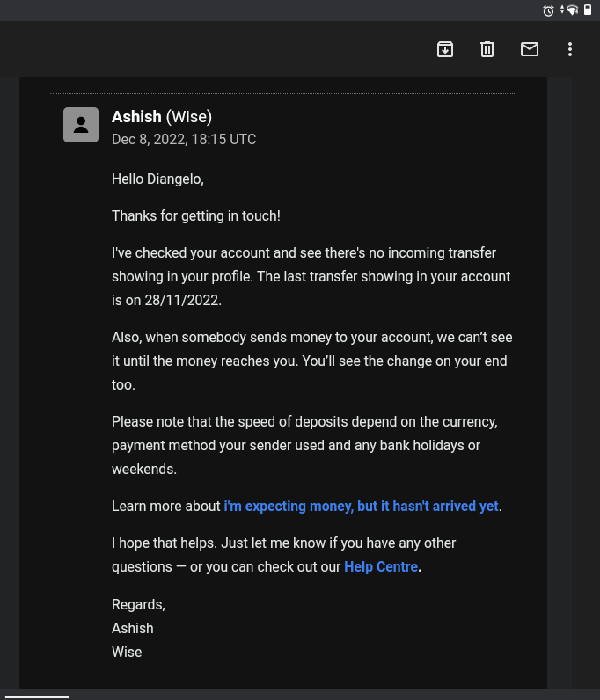This screenshot has width=600, height=700.
Task: Mark the message unread via envelope icon
Action: [x=530, y=49]
